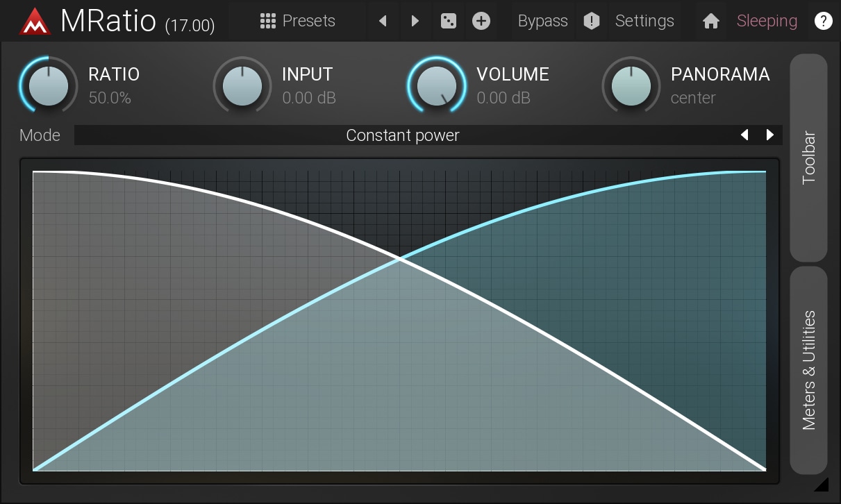Viewport: 841px width, 504px height.
Task: Load the next preset arrow
Action: 415,21
